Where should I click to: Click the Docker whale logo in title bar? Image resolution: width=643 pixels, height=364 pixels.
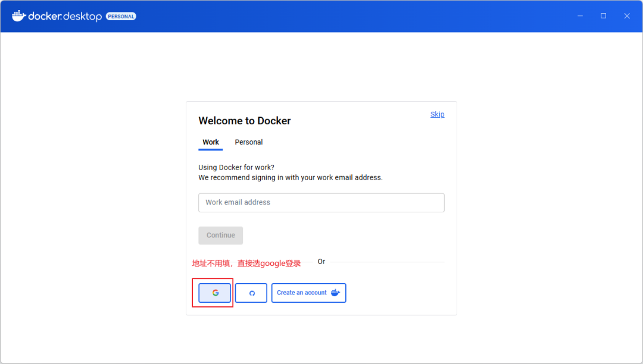pos(18,16)
